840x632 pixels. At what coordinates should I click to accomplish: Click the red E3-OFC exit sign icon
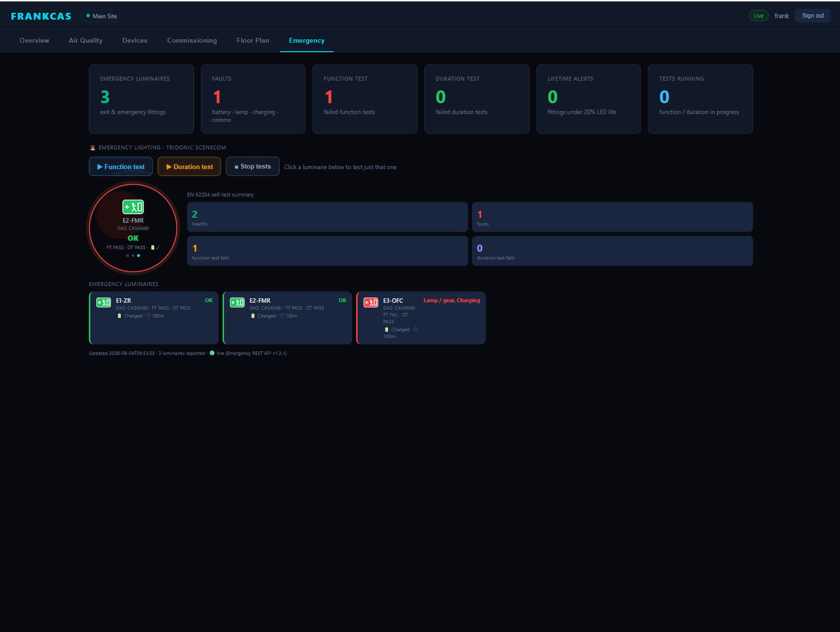371,303
